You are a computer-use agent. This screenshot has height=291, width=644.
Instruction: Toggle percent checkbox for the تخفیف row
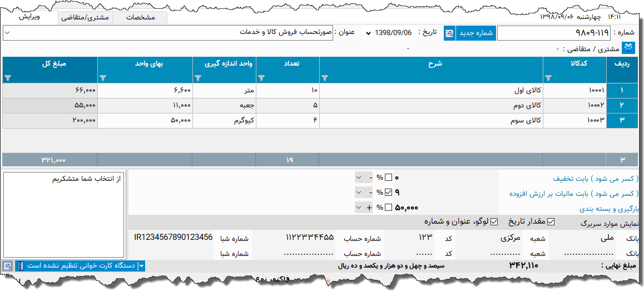click(388, 177)
